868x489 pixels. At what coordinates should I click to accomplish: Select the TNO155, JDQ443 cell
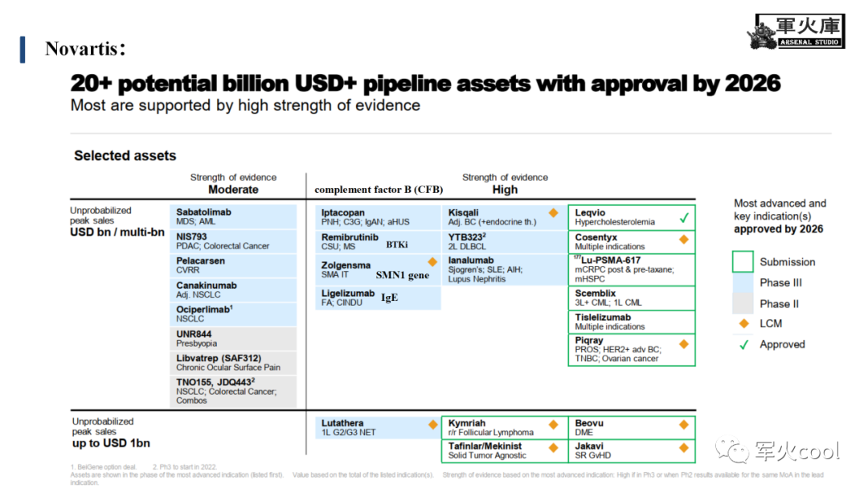[233, 392]
